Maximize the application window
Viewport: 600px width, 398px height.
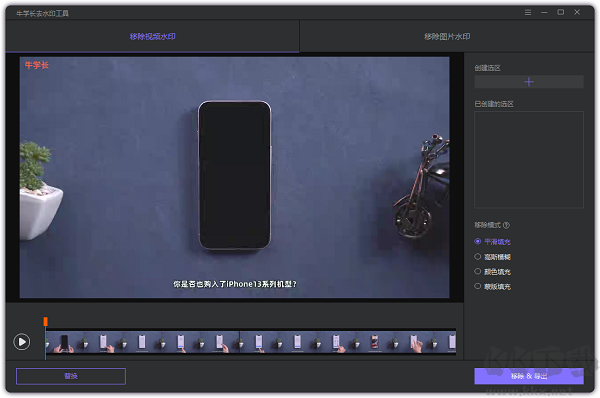click(560, 12)
